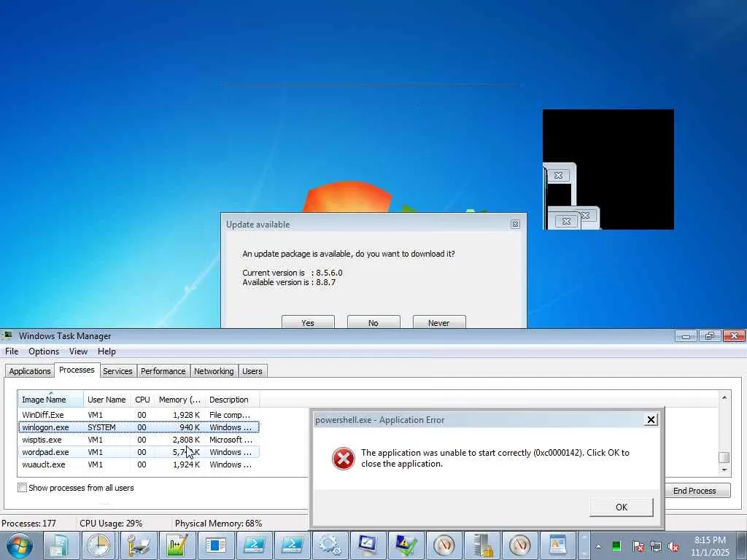The height and width of the screenshot is (560, 747).
Task: Open the Options menu in Task Manager
Action: tap(44, 351)
